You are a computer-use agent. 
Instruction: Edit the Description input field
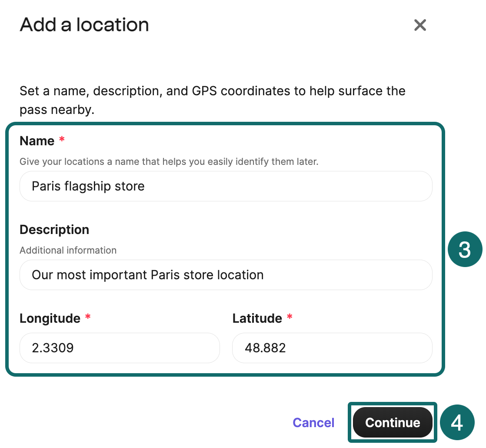(x=226, y=275)
